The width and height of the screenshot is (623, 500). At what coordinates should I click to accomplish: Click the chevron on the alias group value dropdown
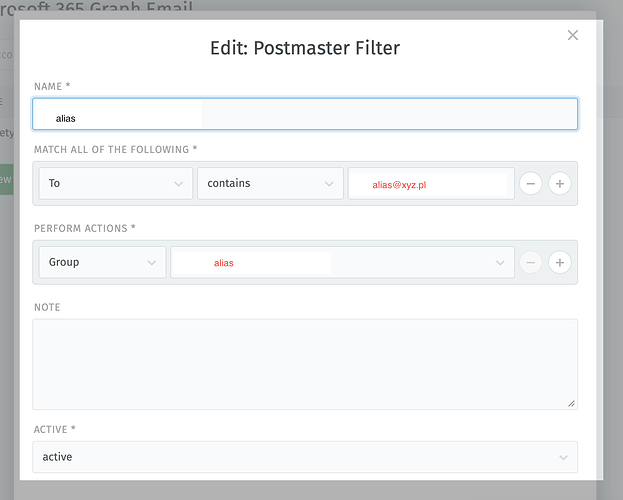[x=501, y=263]
